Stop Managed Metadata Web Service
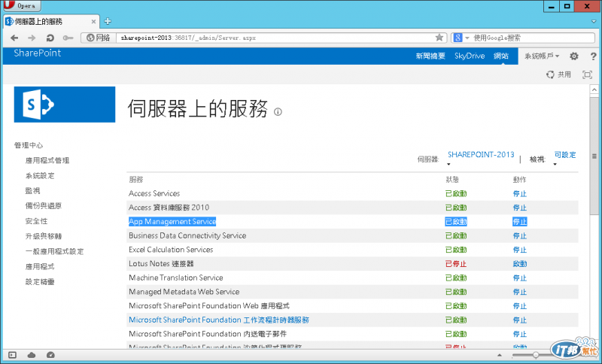 tap(520, 292)
